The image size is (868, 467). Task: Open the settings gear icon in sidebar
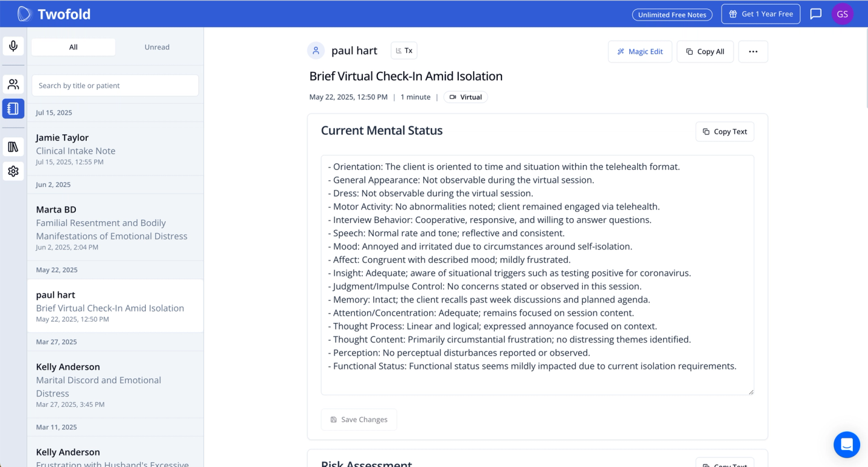tap(13, 171)
